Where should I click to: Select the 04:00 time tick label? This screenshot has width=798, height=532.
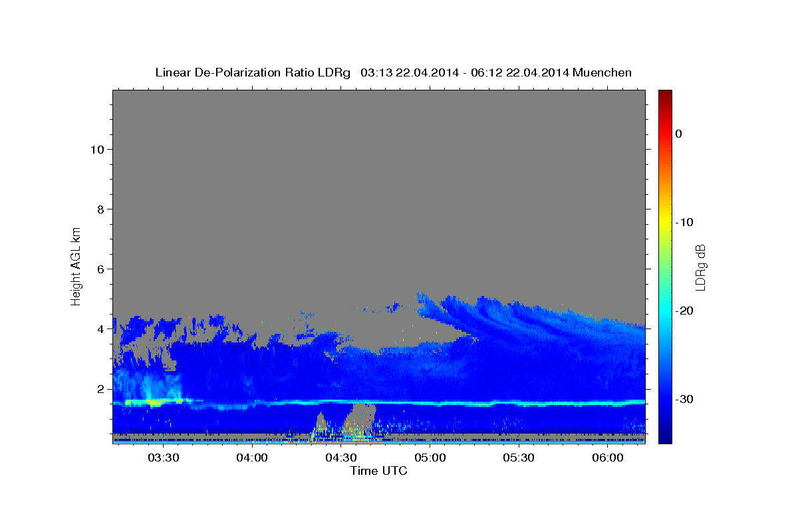pos(252,458)
